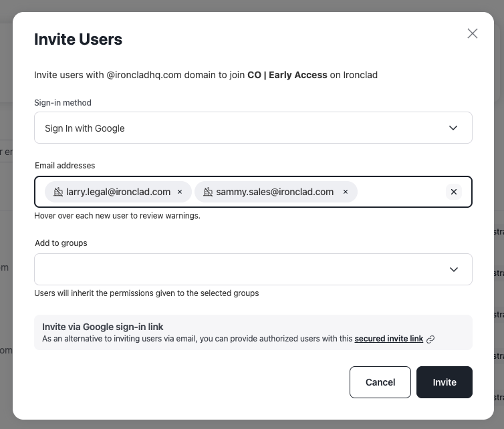Open the Sign In with Google selector
The image size is (504, 429).
pyautogui.click(x=253, y=128)
